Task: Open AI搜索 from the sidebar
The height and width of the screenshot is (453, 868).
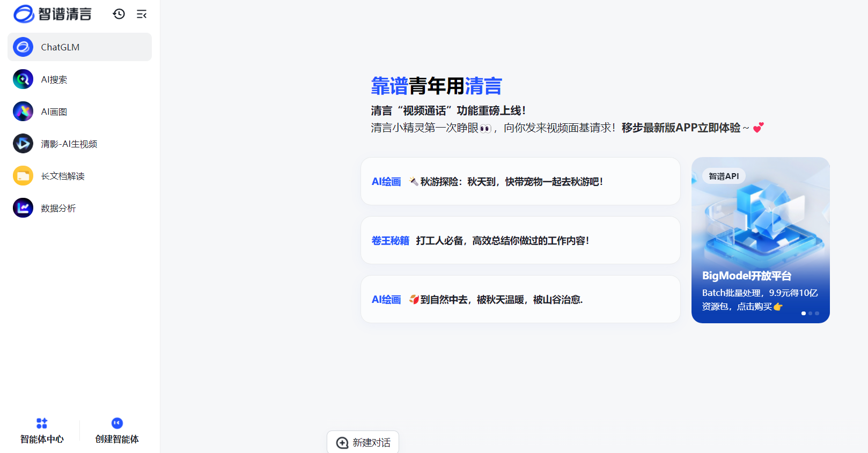Action: coord(79,79)
